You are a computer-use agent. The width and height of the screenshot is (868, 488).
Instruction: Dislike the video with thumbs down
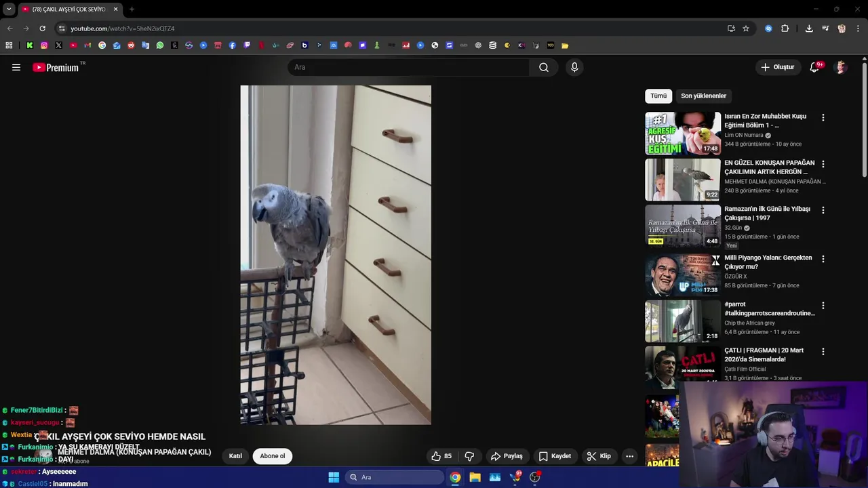point(469,456)
